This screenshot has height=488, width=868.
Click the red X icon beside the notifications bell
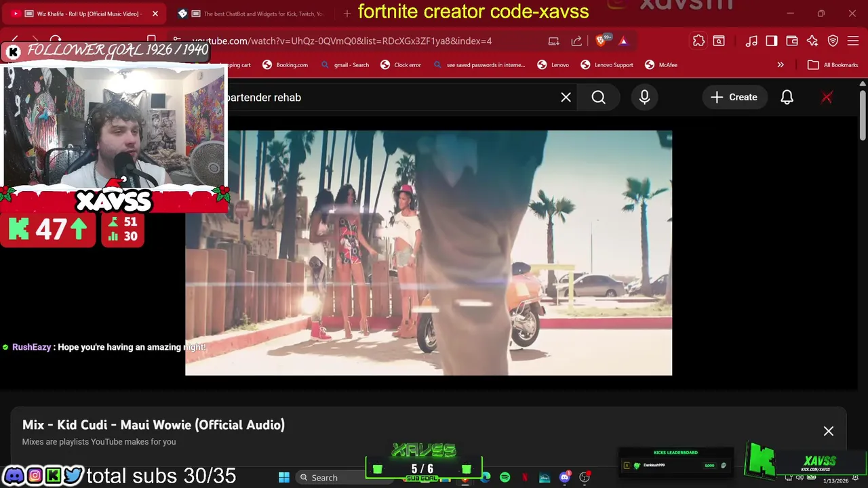click(827, 98)
